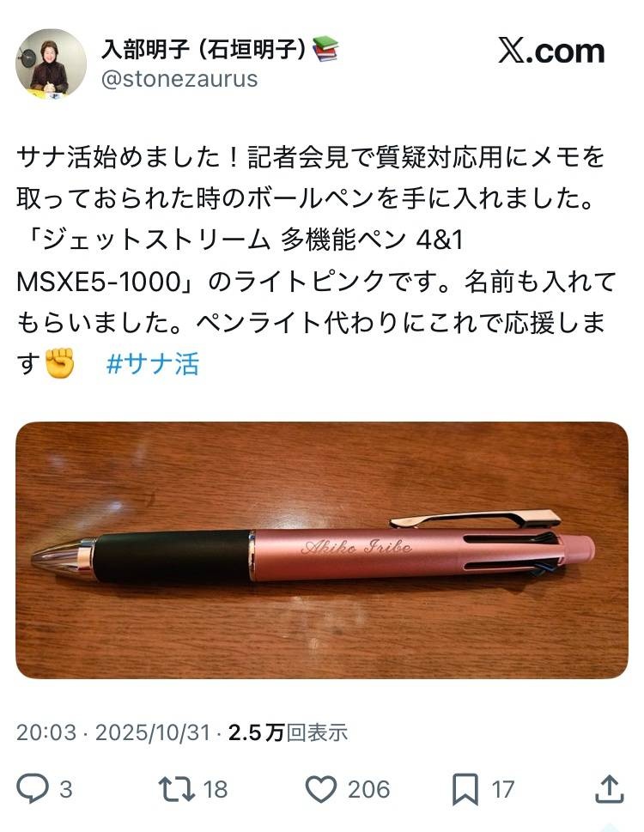Like the post with the heart icon
The image size is (644, 832).
(321, 789)
